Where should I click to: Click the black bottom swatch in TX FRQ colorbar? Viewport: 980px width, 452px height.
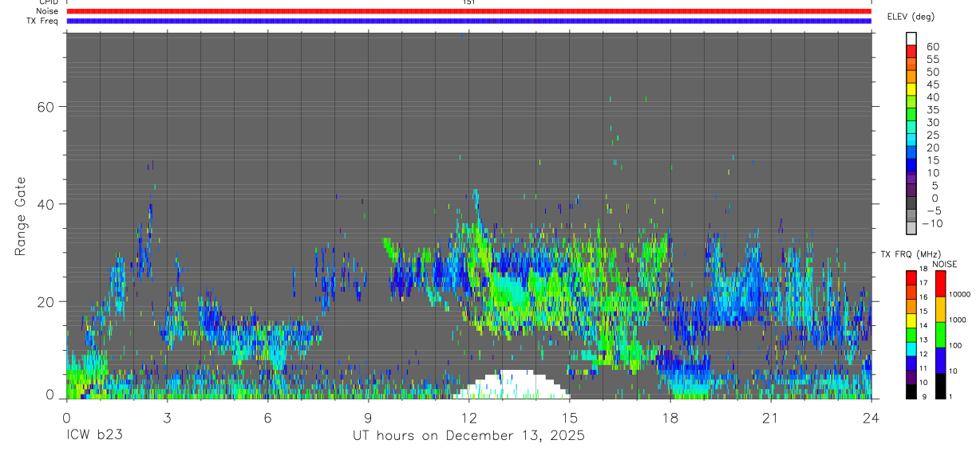[911, 392]
